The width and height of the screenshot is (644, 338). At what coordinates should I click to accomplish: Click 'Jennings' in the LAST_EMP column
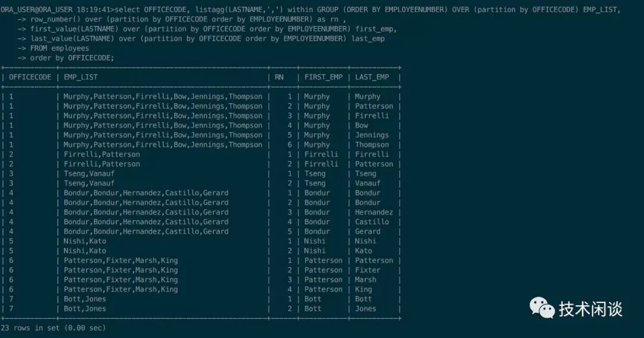(x=372, y=135)
